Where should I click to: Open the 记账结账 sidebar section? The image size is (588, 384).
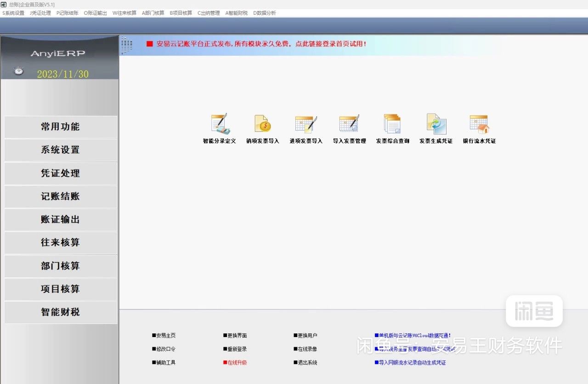pos(61,196)
